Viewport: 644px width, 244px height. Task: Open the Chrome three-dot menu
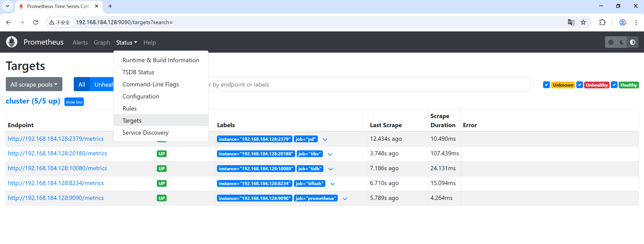[x=636, y=22]
